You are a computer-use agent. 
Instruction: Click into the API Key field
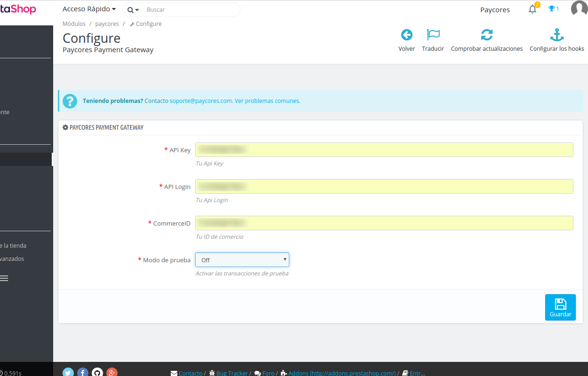pos(384,149)
